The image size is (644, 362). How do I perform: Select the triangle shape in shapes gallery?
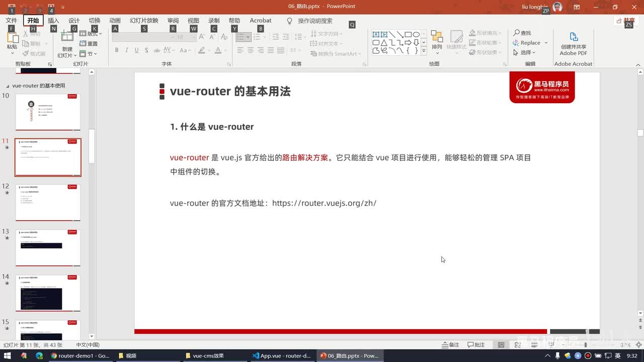coord(384,42)
